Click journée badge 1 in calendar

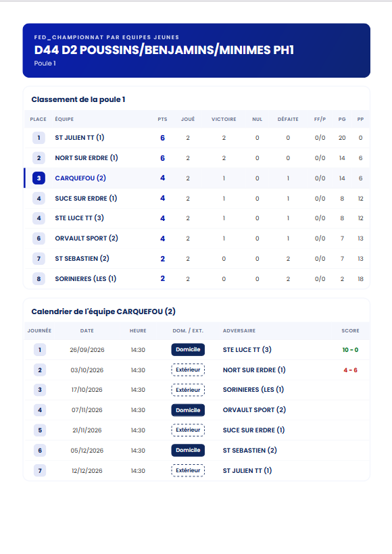click(x=40, y=349)
